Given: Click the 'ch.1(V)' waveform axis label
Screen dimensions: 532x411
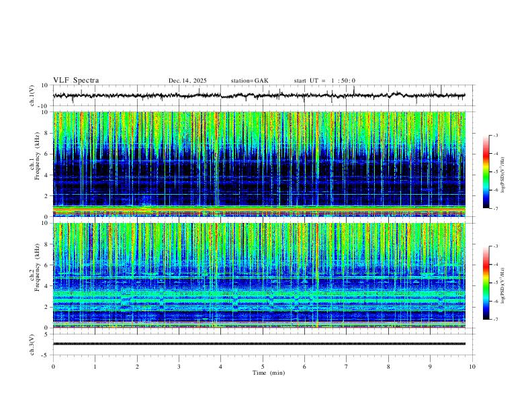Looking at the screenshot, I should pos(32,95).
